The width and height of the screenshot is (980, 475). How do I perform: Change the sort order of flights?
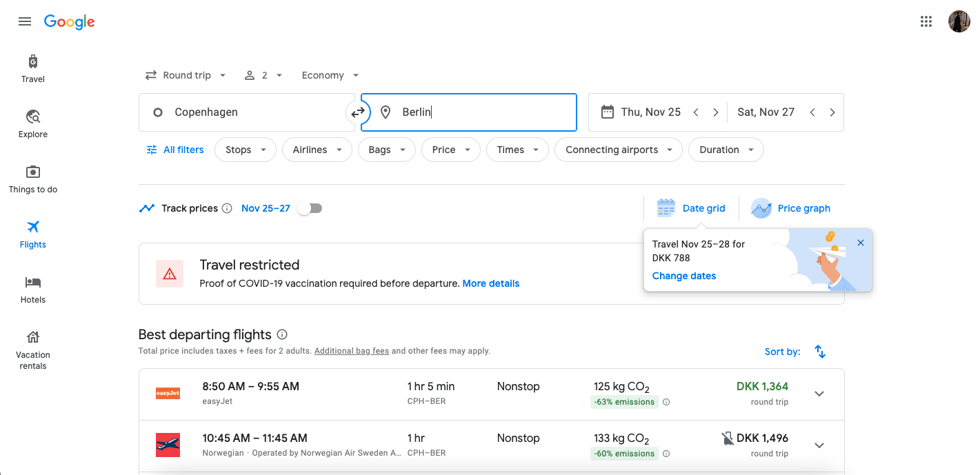(820, 352)
